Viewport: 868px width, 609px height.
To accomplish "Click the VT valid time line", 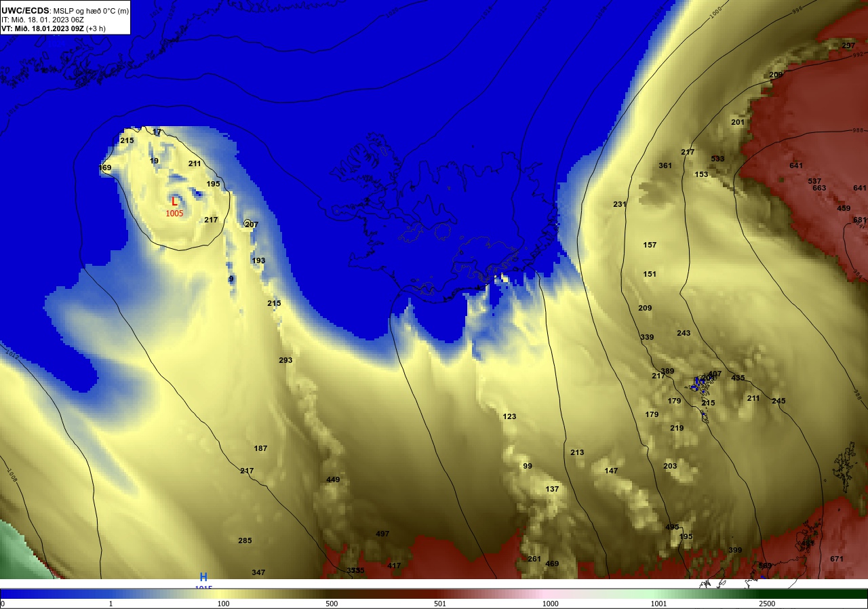I will tap(53, 28).
